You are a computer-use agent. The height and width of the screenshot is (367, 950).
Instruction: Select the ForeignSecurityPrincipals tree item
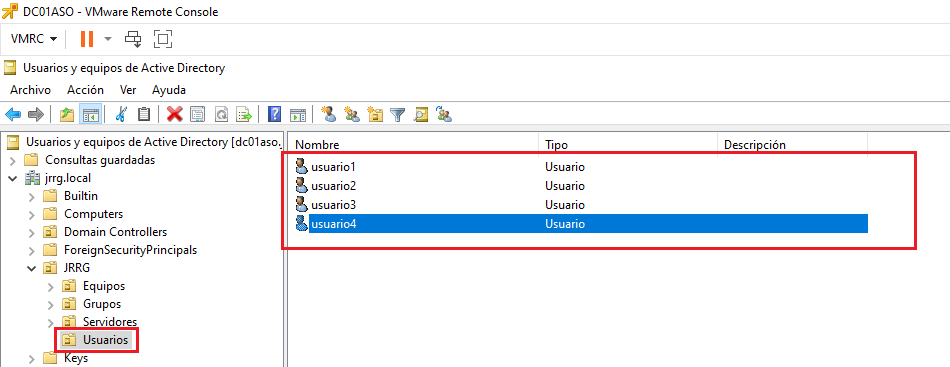(x=130, y=250)
